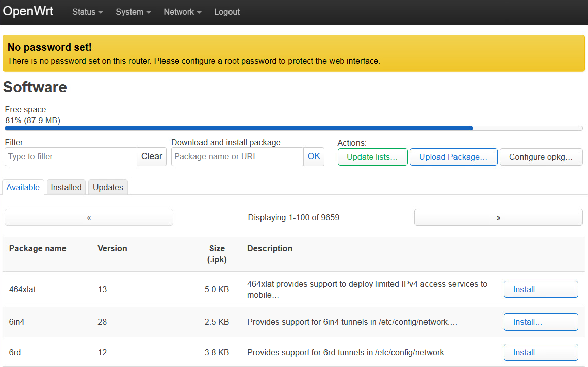588x367 pixels.
Task: Open the Status dropdown menu
Action: pos(87,12)
